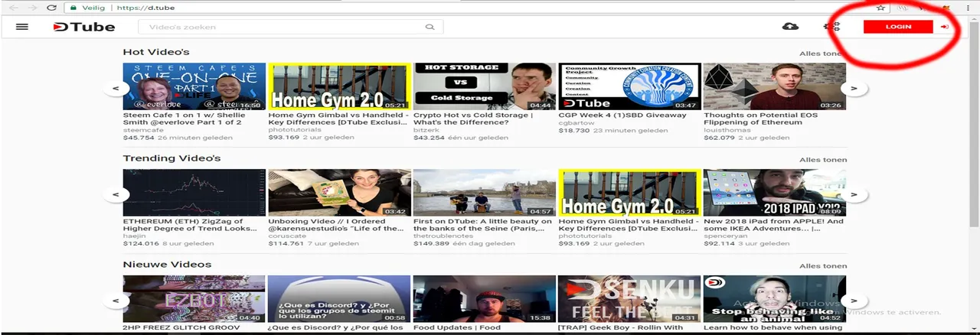Open title link Crypto Hot vs Cold Storage
Image resolution: width=980 pixels, height=335 pixels.
pos(473,119)
